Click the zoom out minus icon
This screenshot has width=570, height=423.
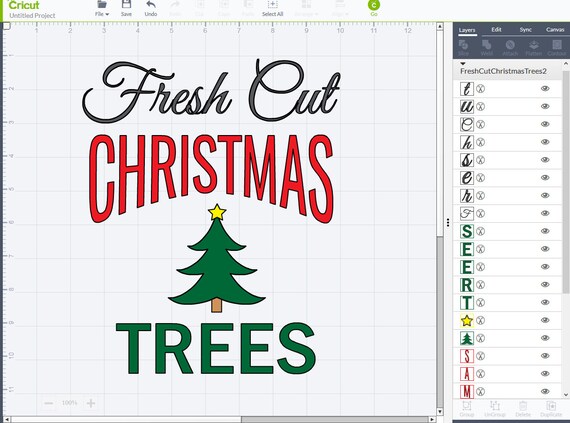tap(49, 403)
